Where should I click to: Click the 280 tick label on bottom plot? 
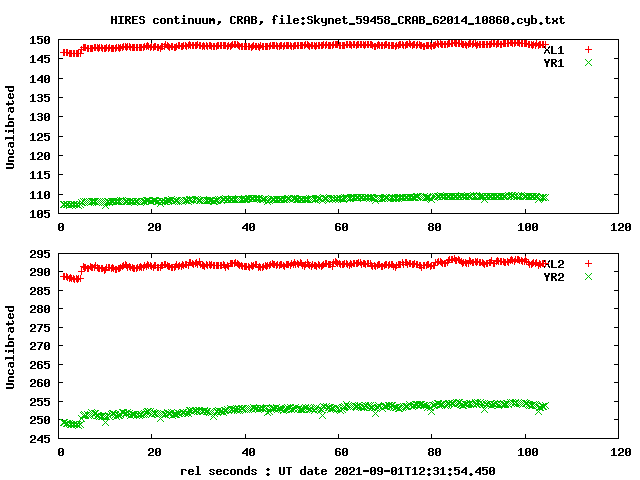pos(40,309)
